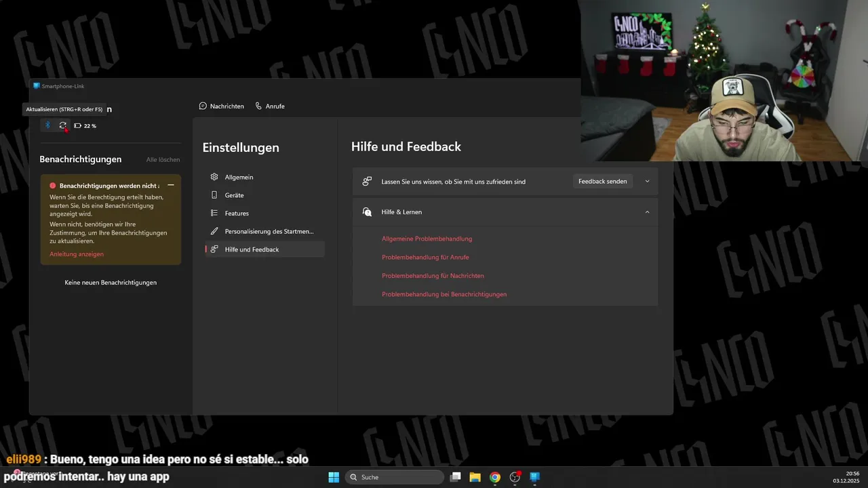This screenshot has height=488, width=868.
Task: Click the Benachrichtigungen panel heading
Action: (81, 159)
